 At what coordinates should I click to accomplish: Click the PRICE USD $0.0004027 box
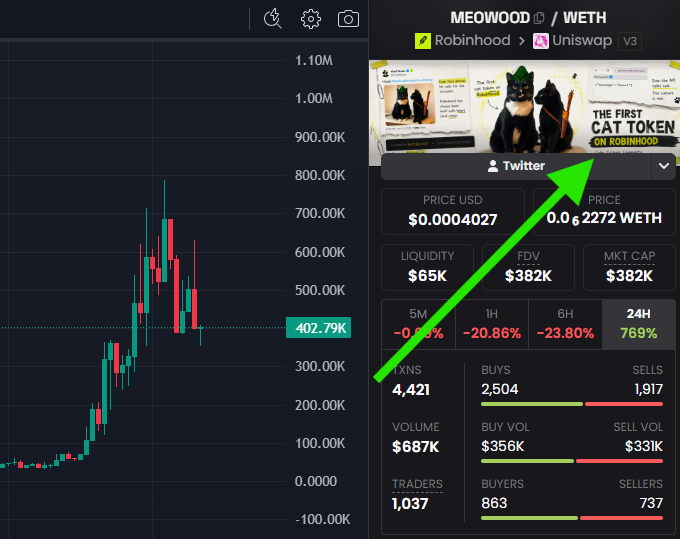pyautogui.click(x=453, y=212)
